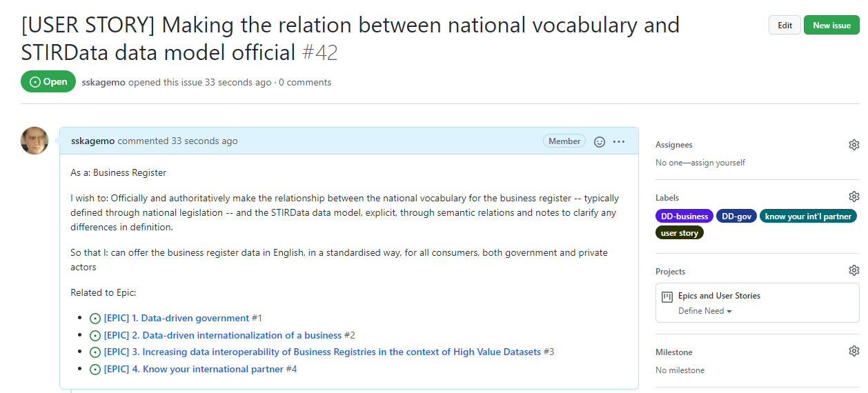
Task: Open the Projects gear settings
Action: (x=854, y=270)
